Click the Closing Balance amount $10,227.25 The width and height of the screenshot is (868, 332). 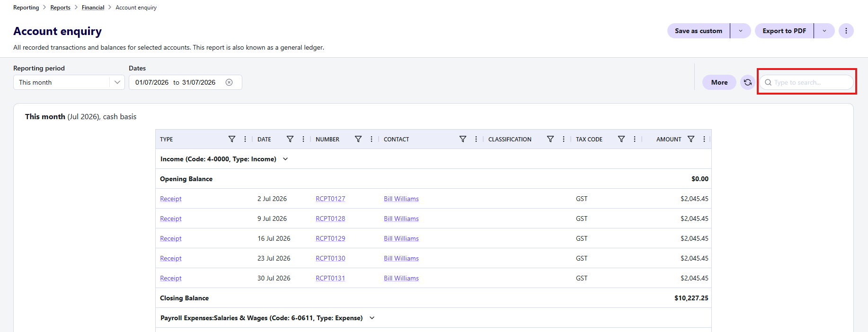pyautogui.click(x=691, y=298)
